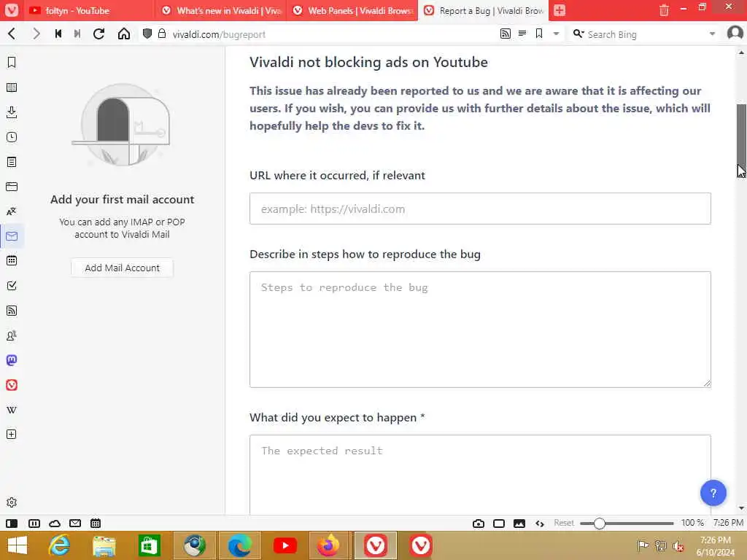This screenshot has height=560, width=747.
Task: Click the page vertical scrollbar thumb
Action: 741,139
